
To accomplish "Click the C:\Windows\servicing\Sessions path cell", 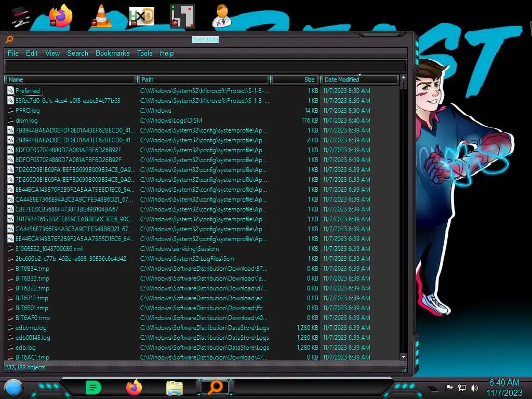I will [x=180, y=249].
